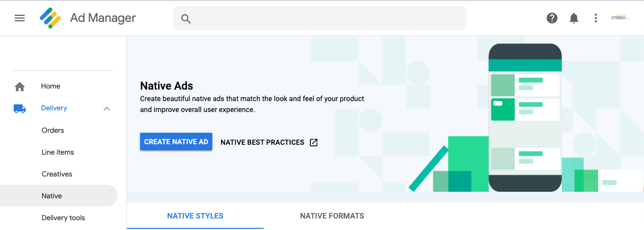Switch to the Native Styles tab
The height and width of the screenshot is (230, 644).
coord(195,216)
